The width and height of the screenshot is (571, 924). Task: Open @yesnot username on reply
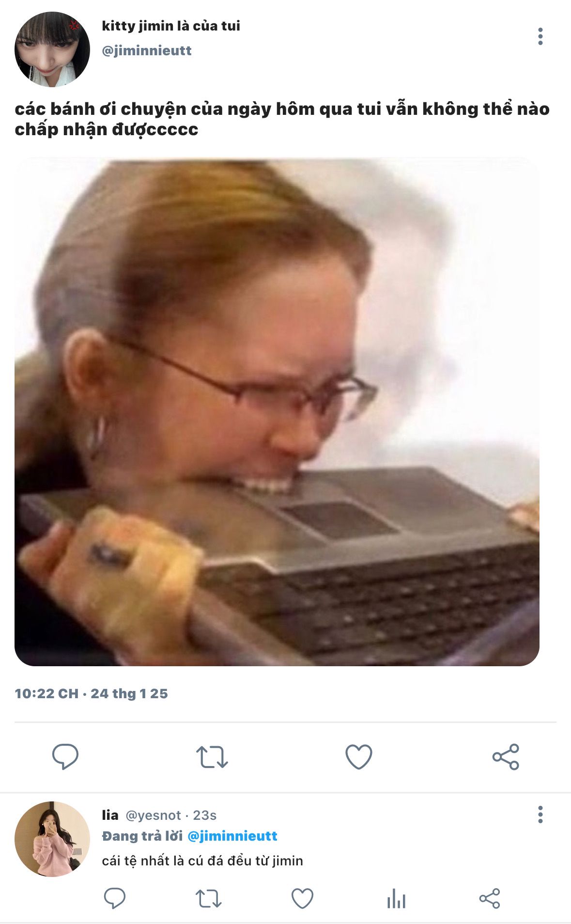pyautogui.click(x=153, y=815)
